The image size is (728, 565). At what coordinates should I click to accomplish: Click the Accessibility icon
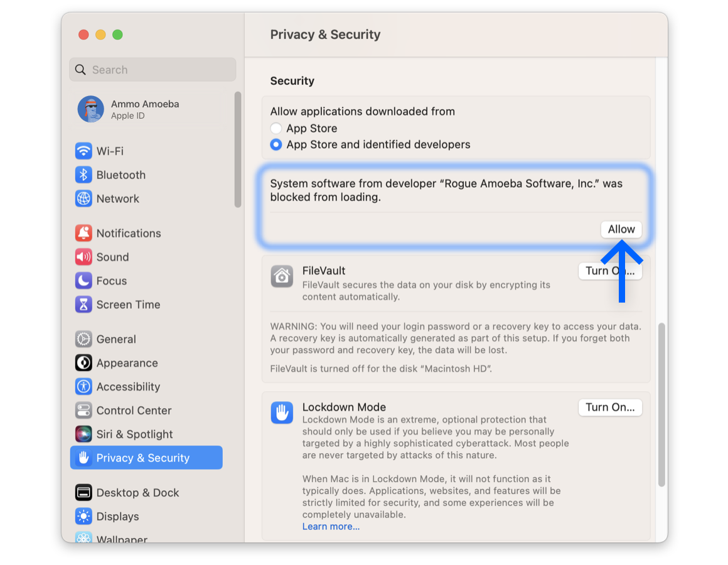pos(83,386)
